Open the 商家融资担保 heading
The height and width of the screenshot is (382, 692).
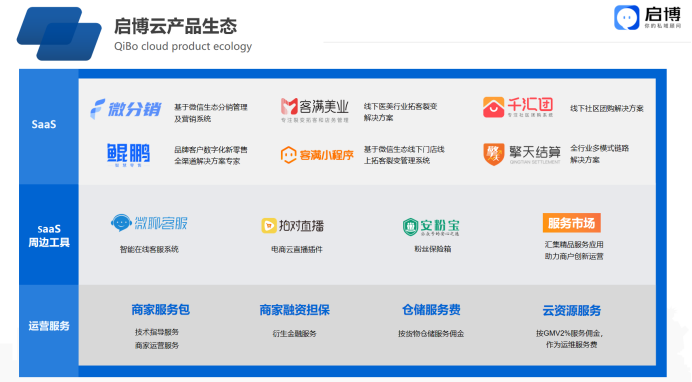[x=294, y=310]
